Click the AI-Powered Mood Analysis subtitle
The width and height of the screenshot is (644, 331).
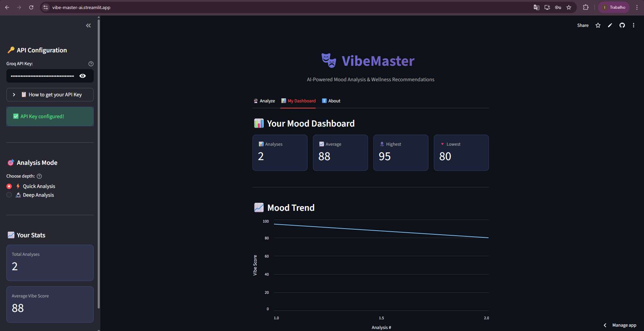(371, 80)
